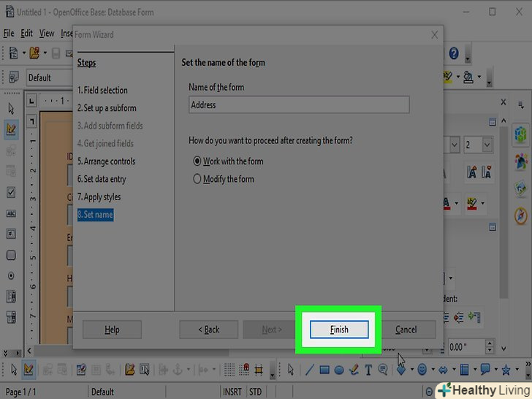Go to step 1 Field selection
Screen dimensions: 532x399
102,91
